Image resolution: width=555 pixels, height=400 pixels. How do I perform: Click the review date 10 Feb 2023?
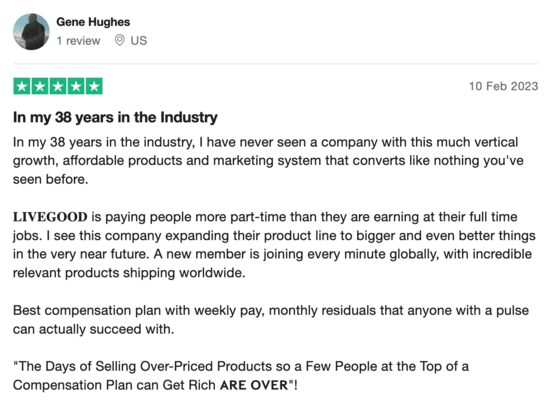[503, 86]
